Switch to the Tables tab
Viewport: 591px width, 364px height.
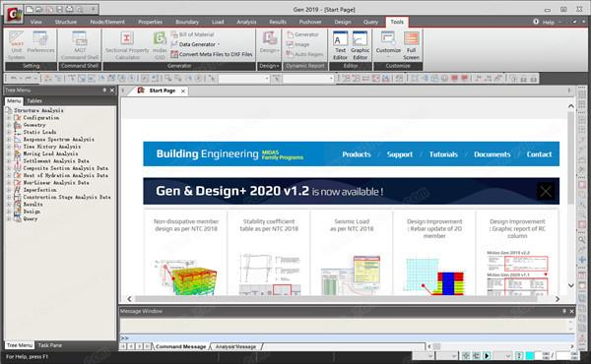click(x=34, y=101)
